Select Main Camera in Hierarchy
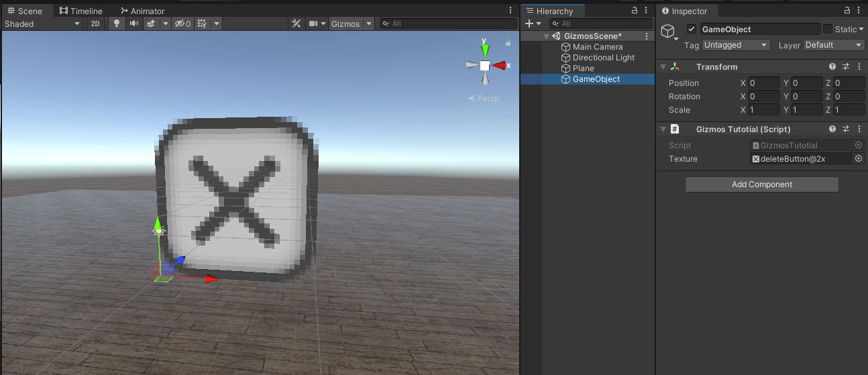 pyautogui.click(x=597, y=47)
